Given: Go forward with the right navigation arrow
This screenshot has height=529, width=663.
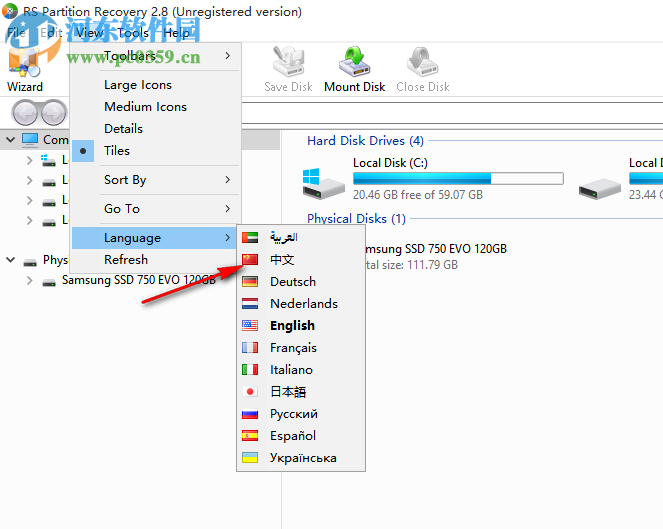Looking at the screenshot, I should tap(54, 113).
